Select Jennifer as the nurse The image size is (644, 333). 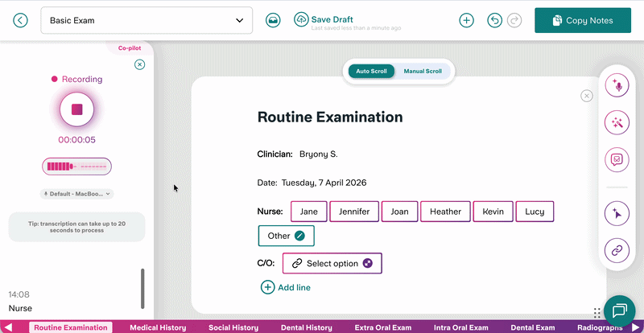coord(354,212)
